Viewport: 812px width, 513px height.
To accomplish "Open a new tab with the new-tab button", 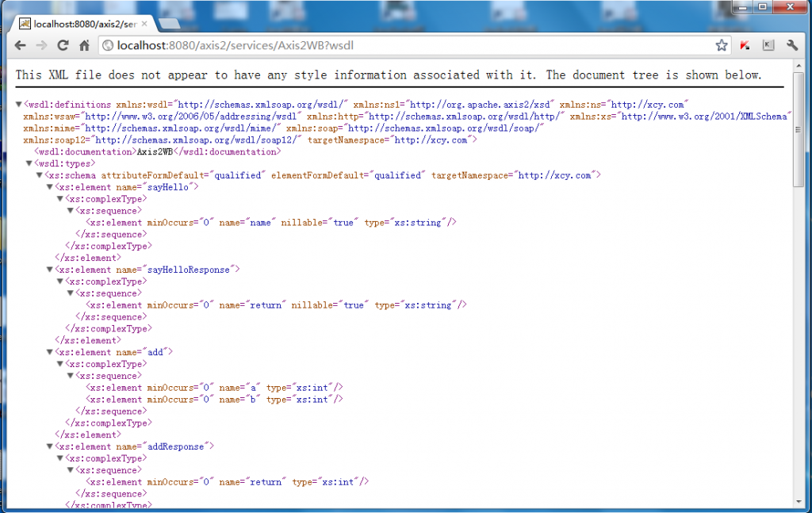I will (169, 24).
